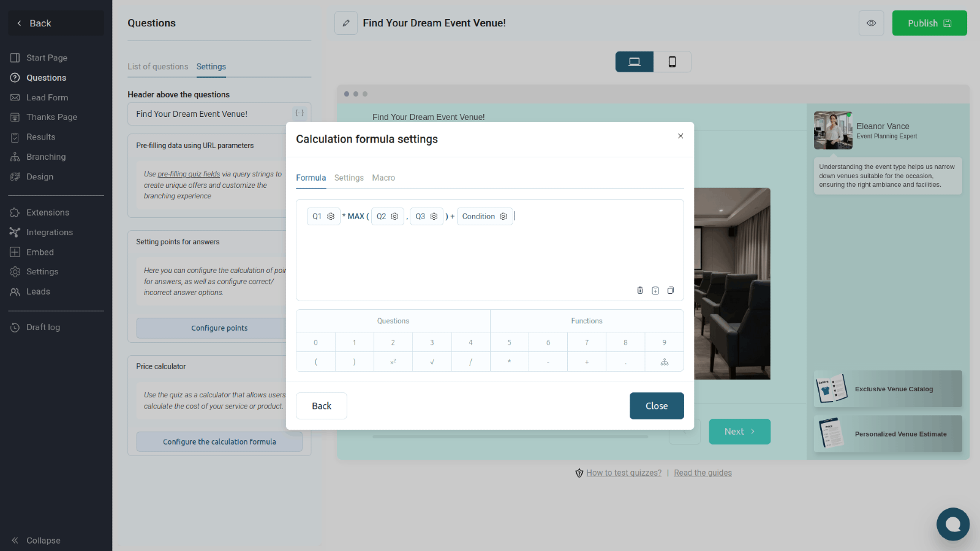Switch to the Macro tab
The image size is (980, 551).
pos(383,178)
